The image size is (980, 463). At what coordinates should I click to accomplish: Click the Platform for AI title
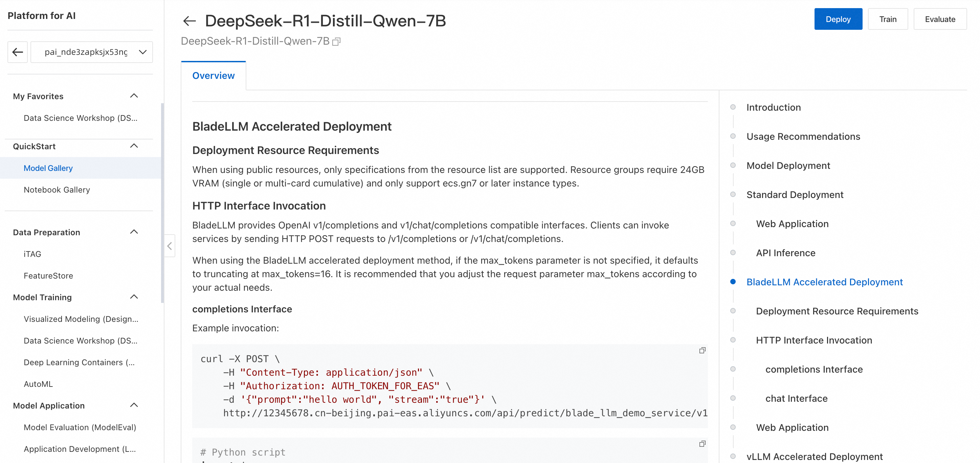click(42, 16)
